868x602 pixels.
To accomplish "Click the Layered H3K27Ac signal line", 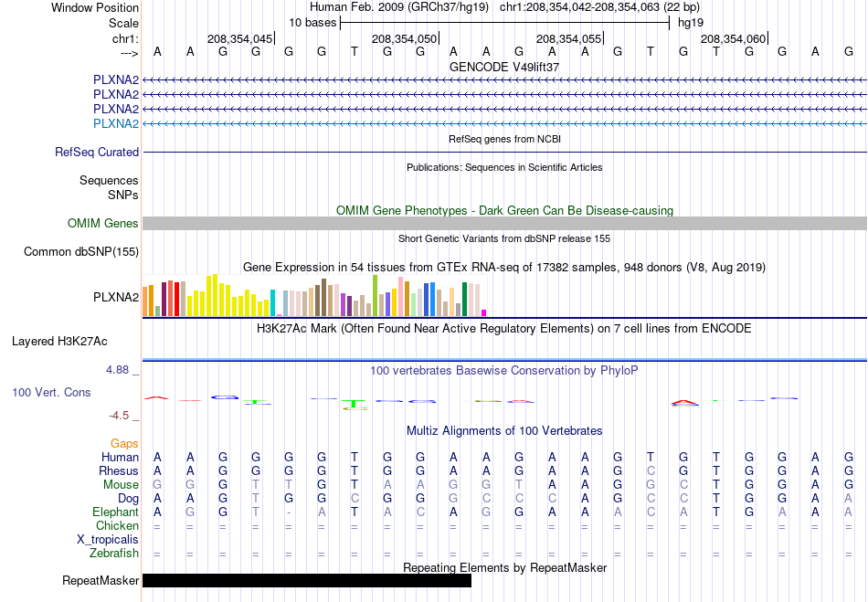I will (505, 360).
